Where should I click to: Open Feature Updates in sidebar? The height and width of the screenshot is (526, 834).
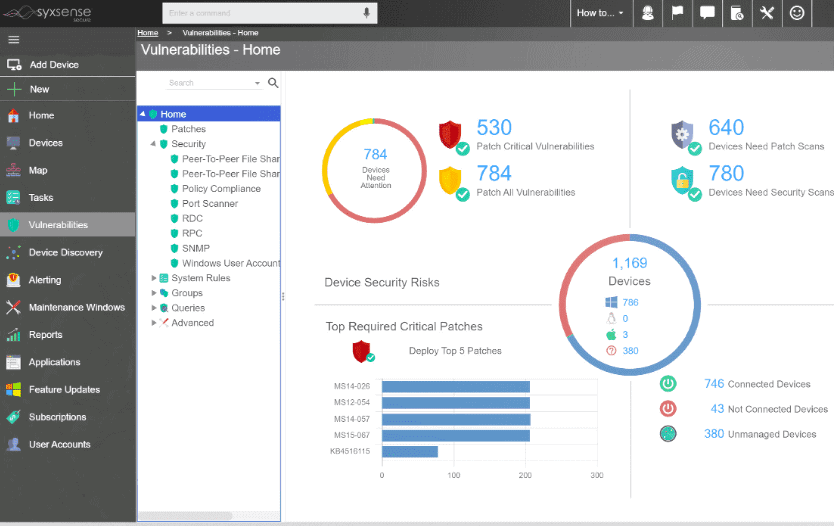coord(68,389)
